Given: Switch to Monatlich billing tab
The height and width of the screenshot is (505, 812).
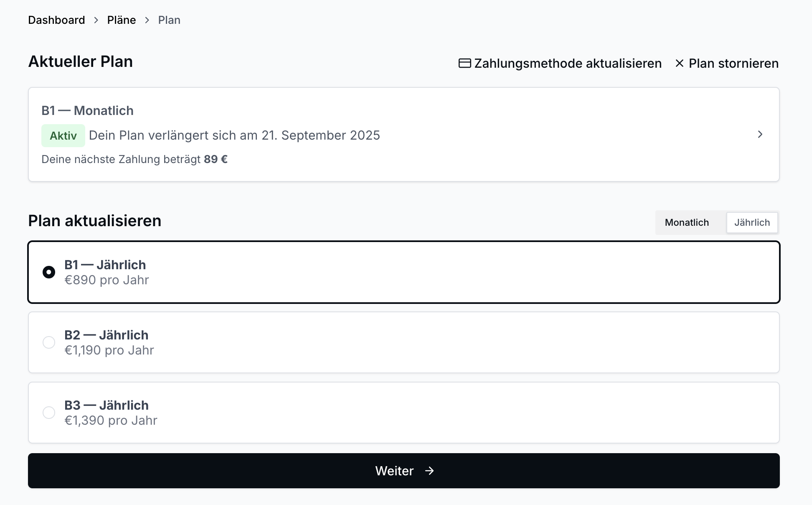Looking at the screenshot, I should click(687, 222).
